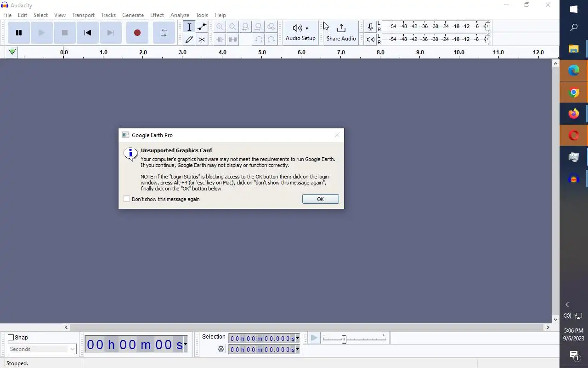This screenshot has height=368, width=588.
Task: Open the Select menu
Action: [40, 15]
